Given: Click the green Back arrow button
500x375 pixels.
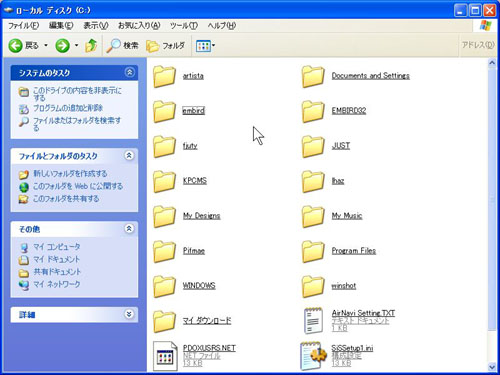Looking at the screenshot, I should [15, 45].
